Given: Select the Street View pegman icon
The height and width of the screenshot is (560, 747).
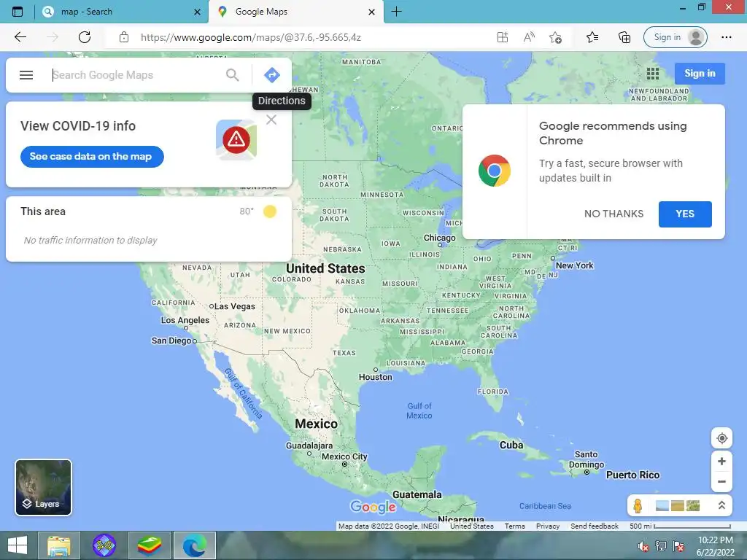Looking at the screenshot, I should 638,505.
